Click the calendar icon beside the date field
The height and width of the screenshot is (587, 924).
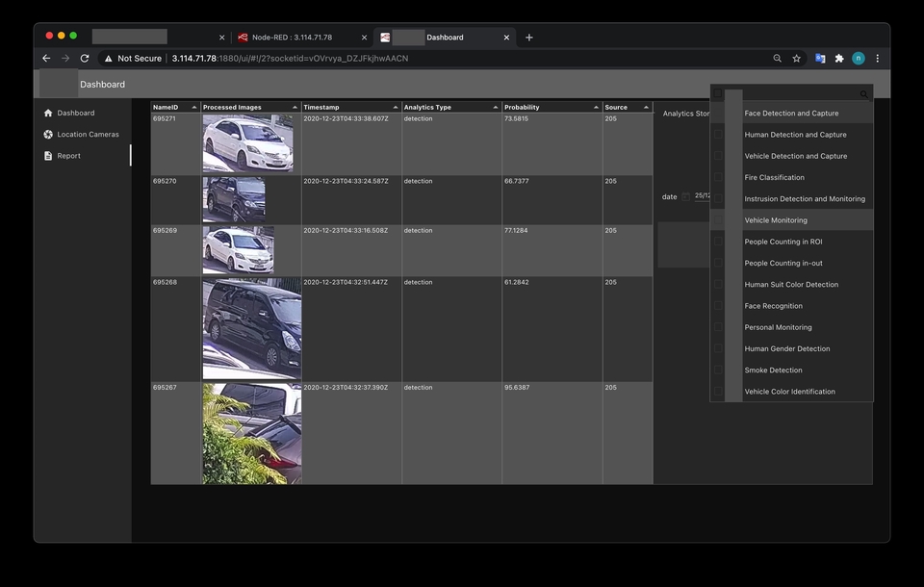685,197
